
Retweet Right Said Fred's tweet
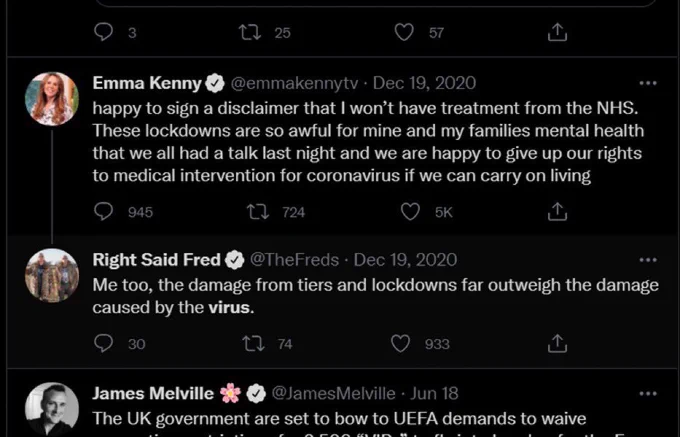point(253,344)
